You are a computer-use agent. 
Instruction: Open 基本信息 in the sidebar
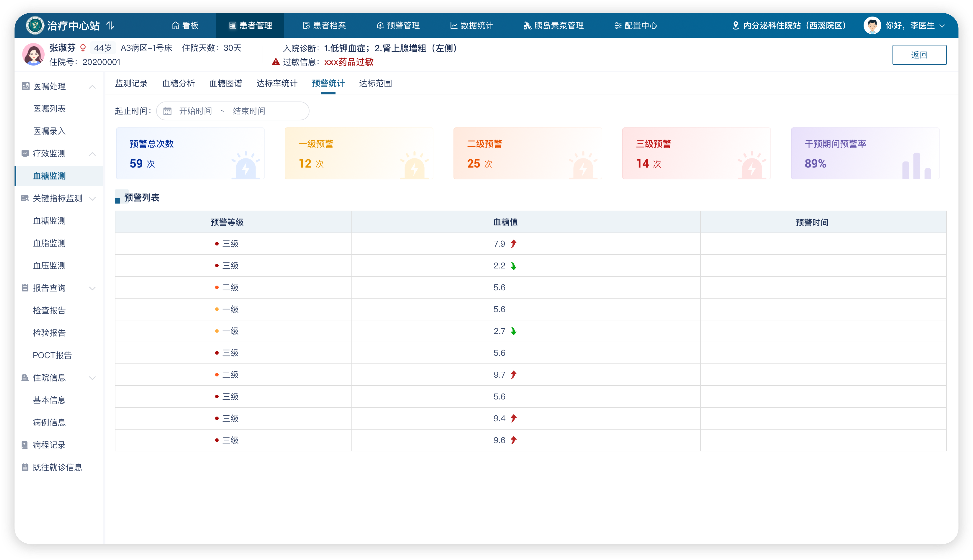click(49, 400)
